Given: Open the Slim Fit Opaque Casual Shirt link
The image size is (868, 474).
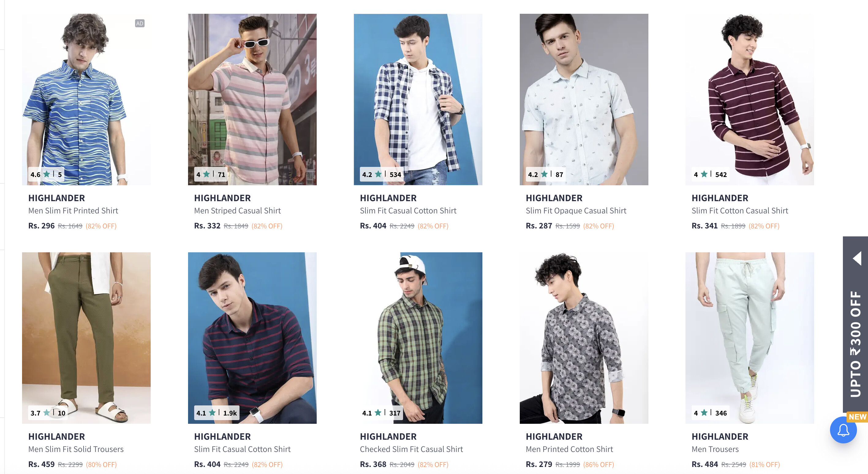Looking at the screenshot, I should tap(576, 211).
